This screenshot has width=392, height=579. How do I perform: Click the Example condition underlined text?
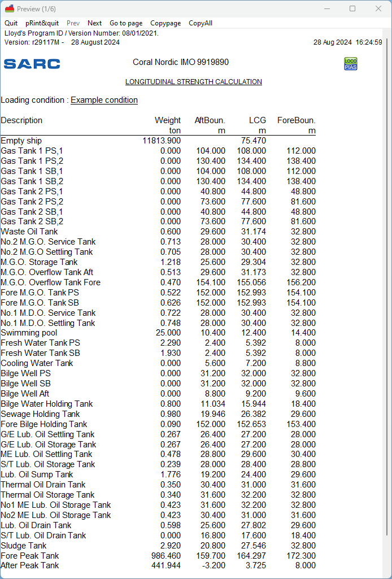click(x=104, y=100)
